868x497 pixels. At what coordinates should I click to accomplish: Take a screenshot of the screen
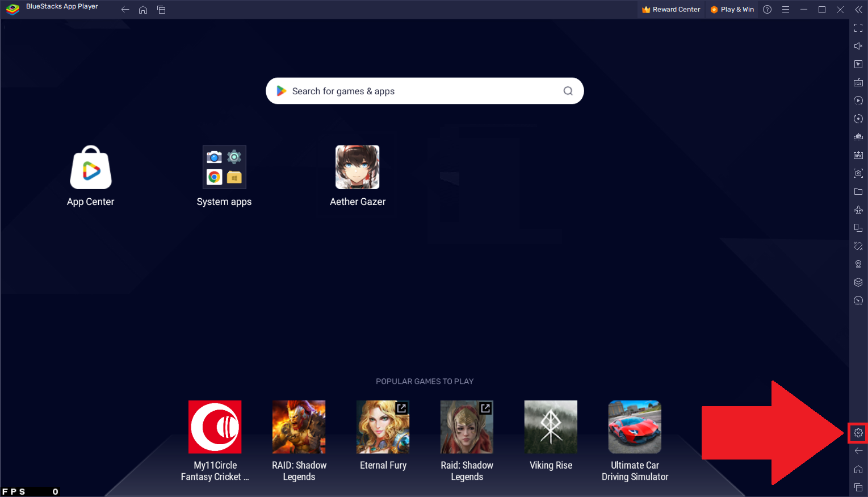click(x=858, y=173)
